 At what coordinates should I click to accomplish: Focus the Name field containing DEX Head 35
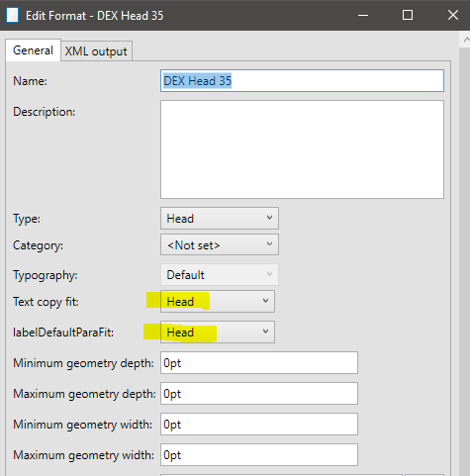pyautogui.click(x=302, y=81)
